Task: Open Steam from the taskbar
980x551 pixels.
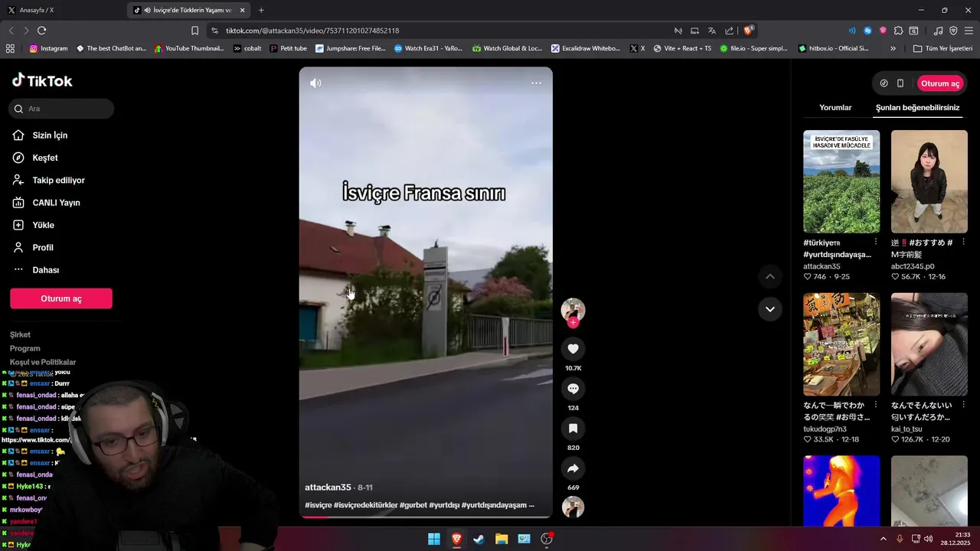Action: pyautogui.click(x=479, y=539)
